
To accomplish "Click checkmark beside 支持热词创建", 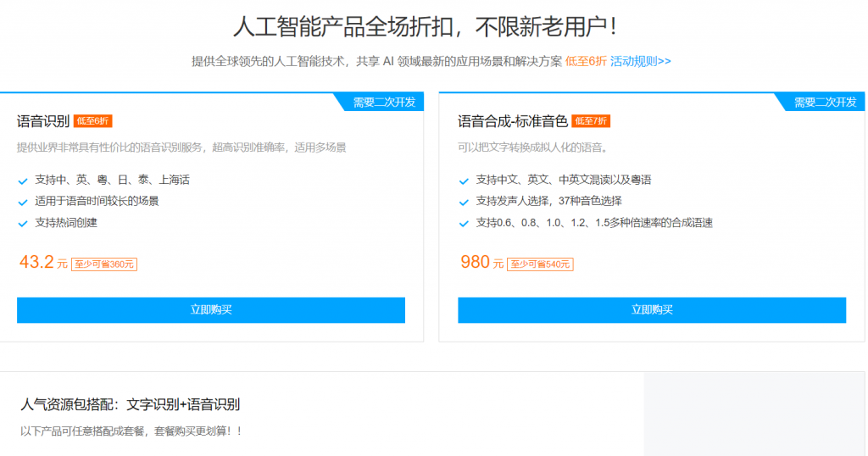I will coord(23,224).
